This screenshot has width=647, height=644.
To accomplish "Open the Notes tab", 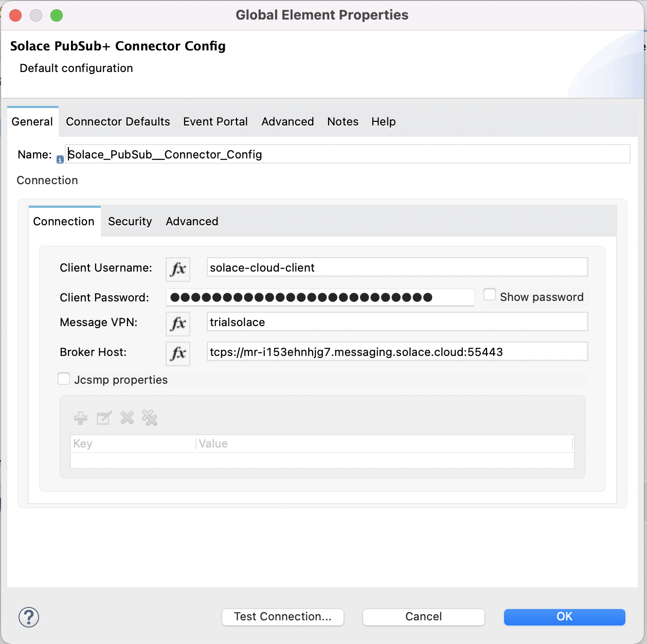I will [x=343, y=121].
